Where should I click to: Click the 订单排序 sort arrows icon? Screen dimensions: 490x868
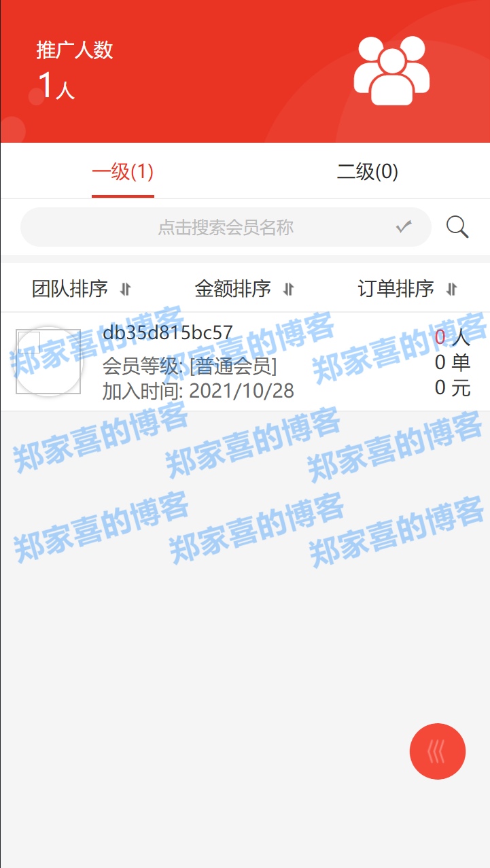click(x=451, y=290)
